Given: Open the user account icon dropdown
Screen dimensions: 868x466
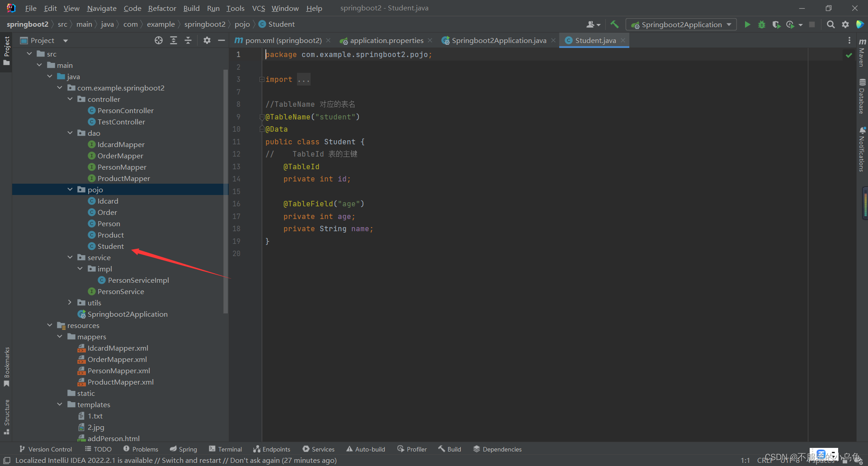Looking at the screenshot, I should point(593,24).
